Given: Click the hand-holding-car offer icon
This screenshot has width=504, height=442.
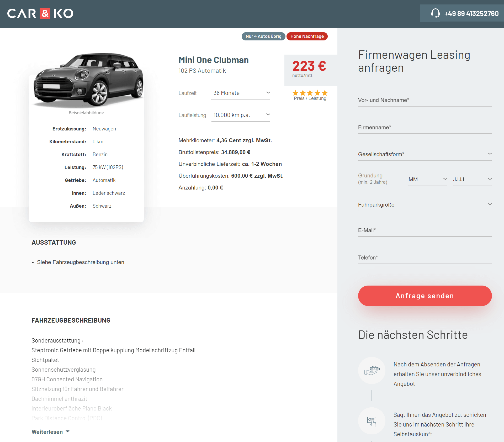Looking at the screenshot, I should (372, 370).
